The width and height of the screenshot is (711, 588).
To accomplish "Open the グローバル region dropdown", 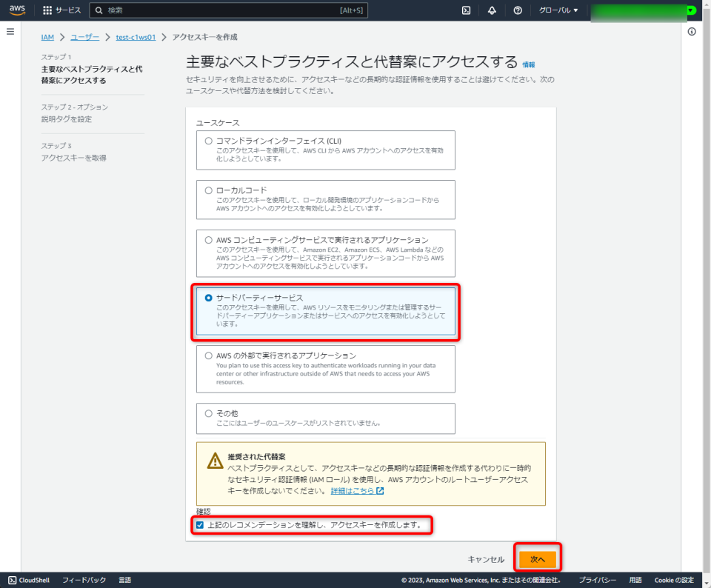I will (x=560, y=10).
